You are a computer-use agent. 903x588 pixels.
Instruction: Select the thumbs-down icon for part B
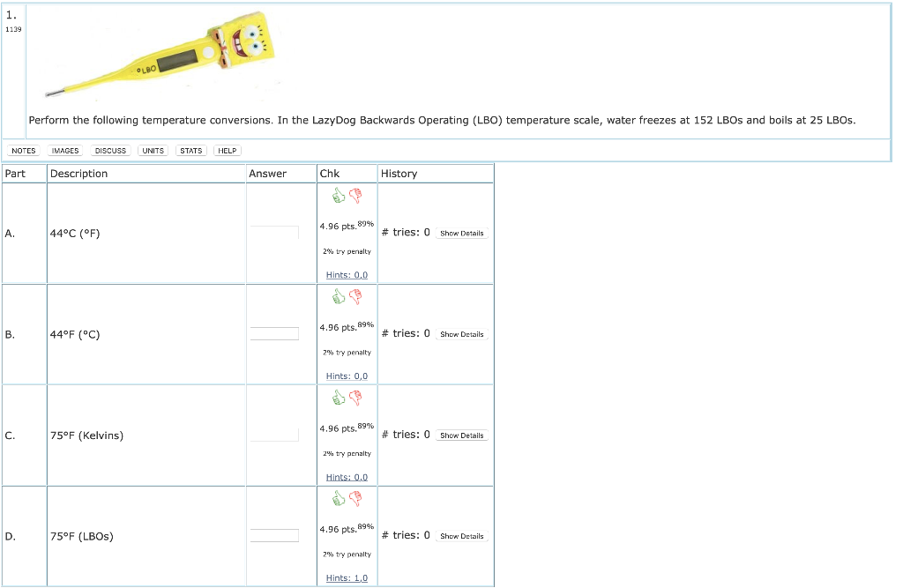(354, 297)
